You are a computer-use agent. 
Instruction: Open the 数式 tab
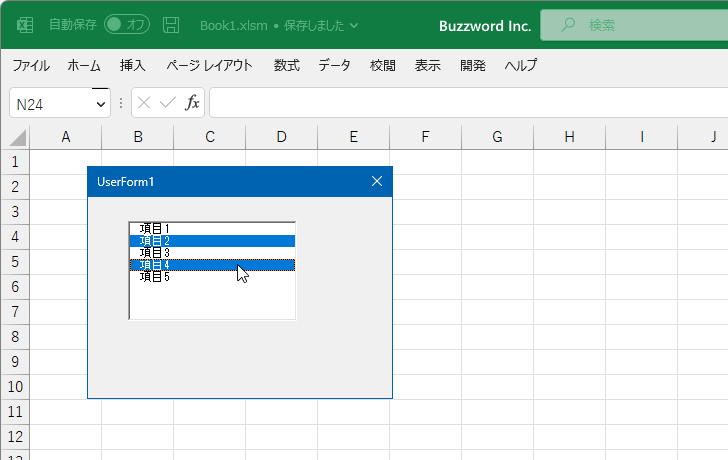pyautogui.click(x=286, y=65)
